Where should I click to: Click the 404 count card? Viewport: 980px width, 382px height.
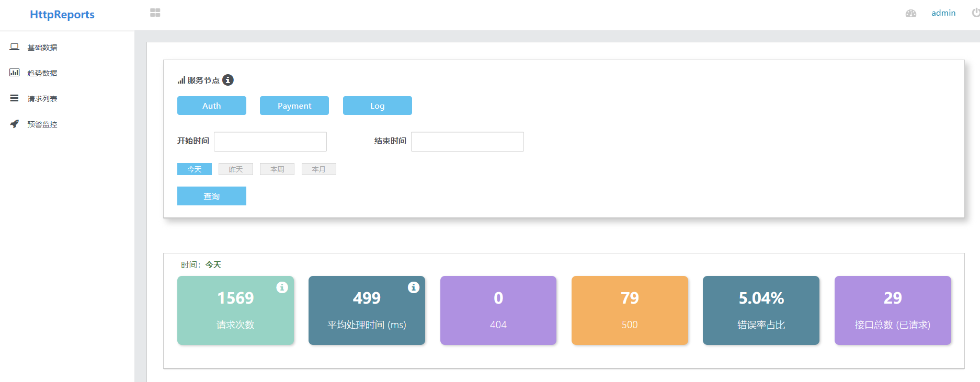[498, 310]
